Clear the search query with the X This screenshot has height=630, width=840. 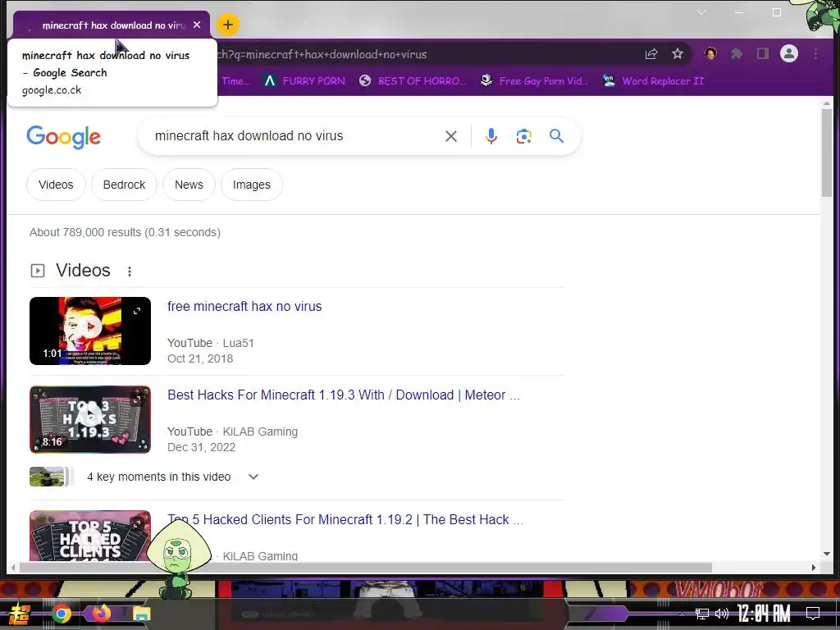coord(451,136)
